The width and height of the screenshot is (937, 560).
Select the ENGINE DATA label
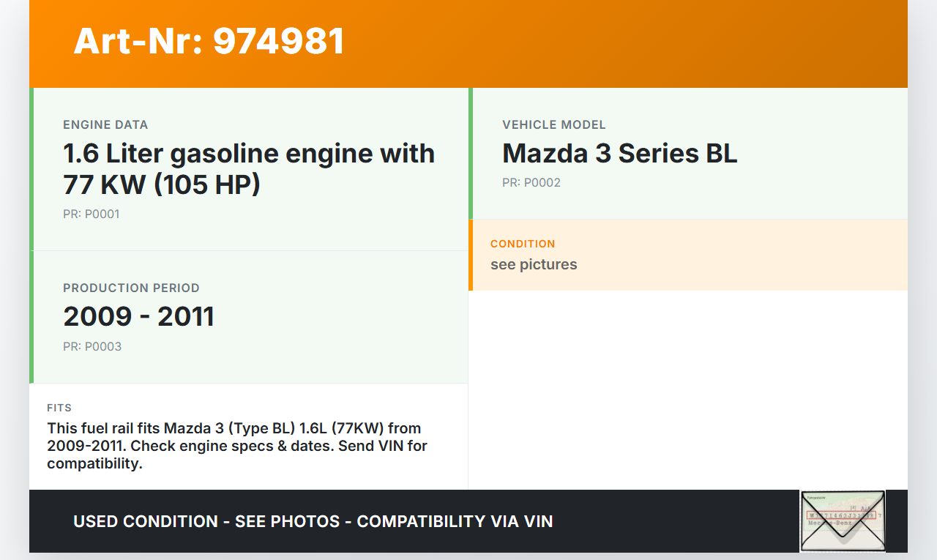tap(105, 125)
